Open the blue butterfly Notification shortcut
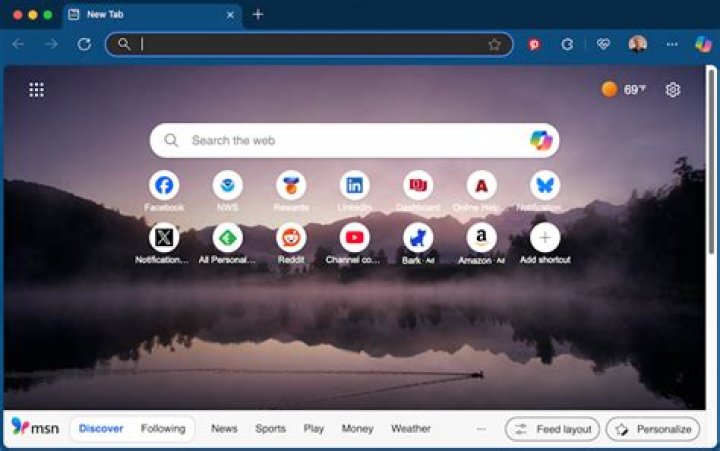 pyautogui.click(x=545, y=186)
